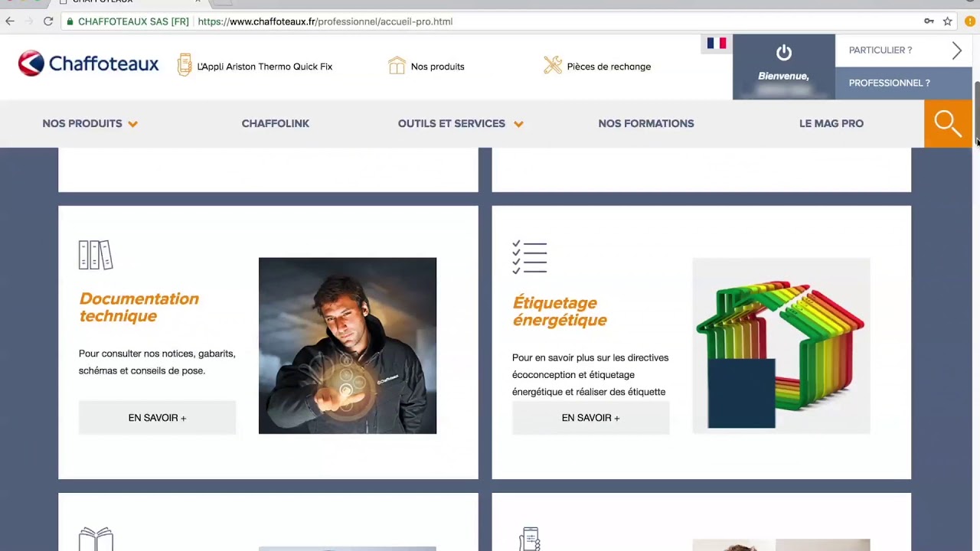Open the NOS FORMATIONS menu item

pos(646,123)
